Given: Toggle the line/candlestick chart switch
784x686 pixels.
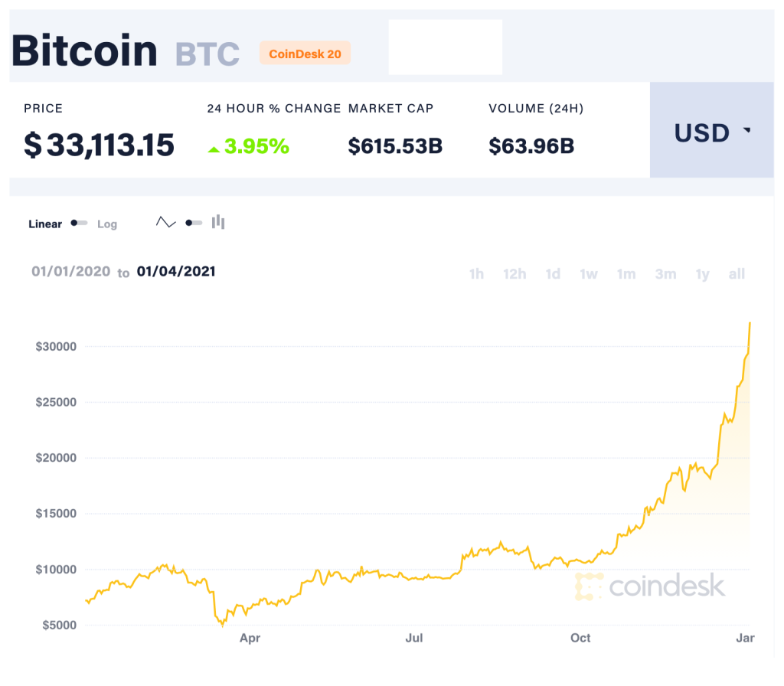Looking at the screenshot, I should [194, 223].
